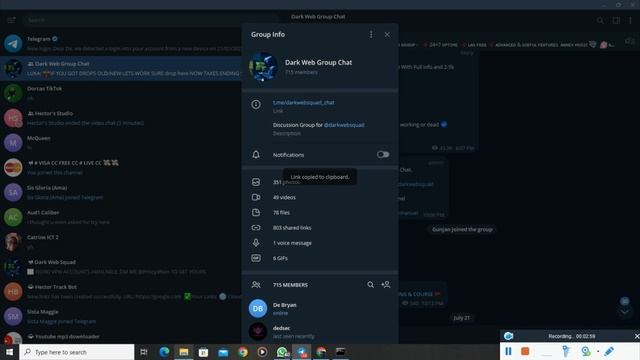Open the chat header three-dot menu
The height and width of the screenshot is (360, 640).
pos(630,20)
